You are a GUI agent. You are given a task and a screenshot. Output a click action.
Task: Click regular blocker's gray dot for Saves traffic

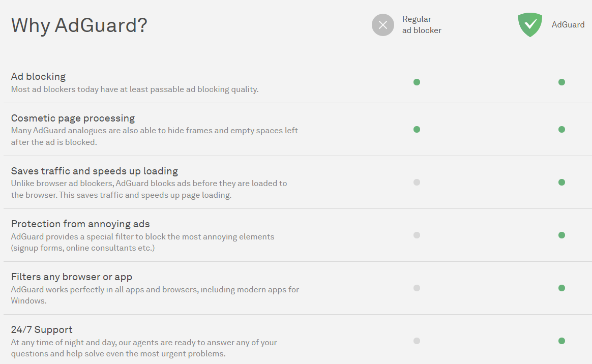[417, 182]
